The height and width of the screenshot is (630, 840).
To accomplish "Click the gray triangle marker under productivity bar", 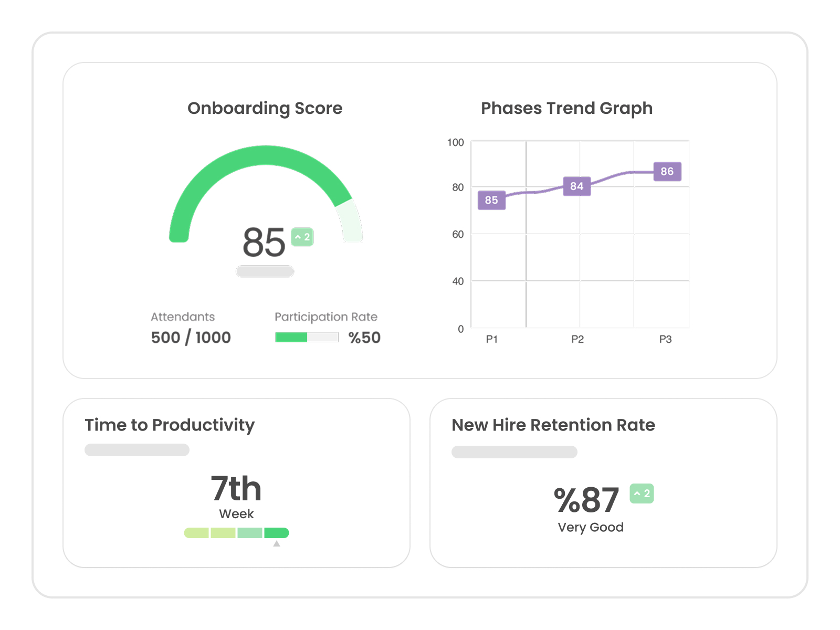I will point(277,544).
